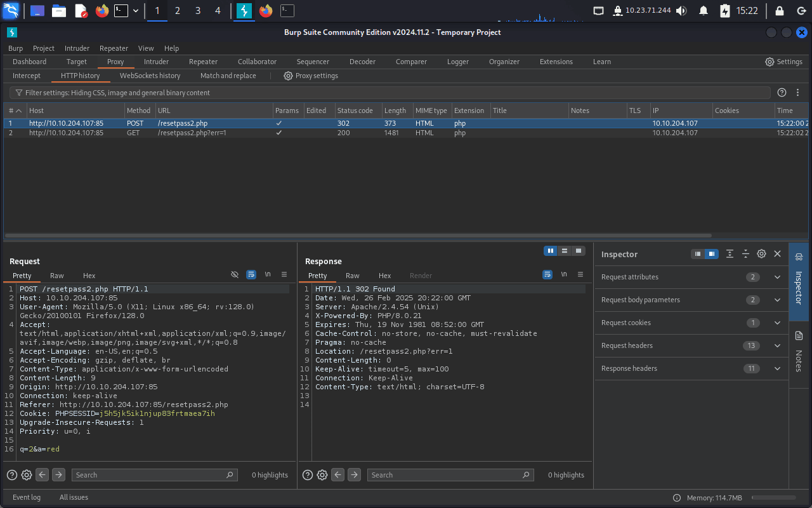812x508 pixels.
Task: Open the Extensions tab
Action: point(556,62)
